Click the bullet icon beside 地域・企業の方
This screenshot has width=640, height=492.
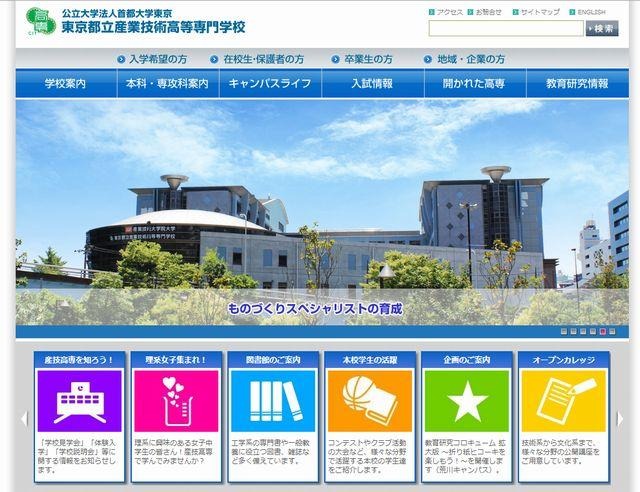(x=428, y=60)
